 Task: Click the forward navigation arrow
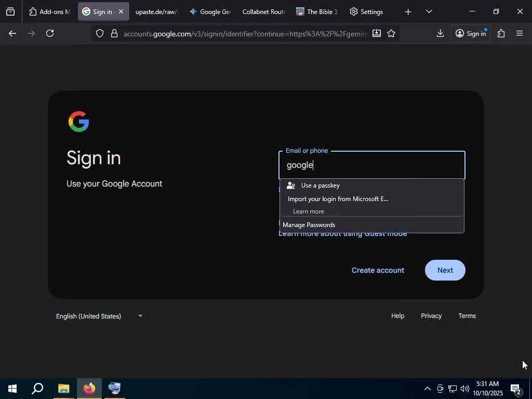31,33
